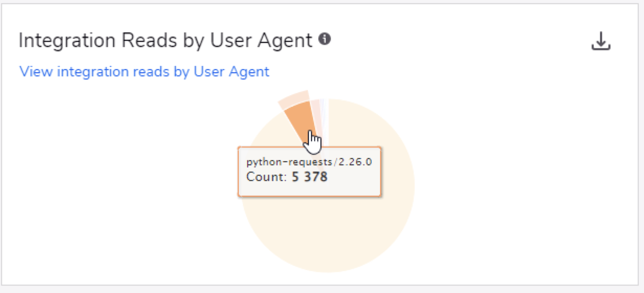This screenshot has width=644, height=293.
Task: Click Agent at the end of the heading
Action: [287, 40]
